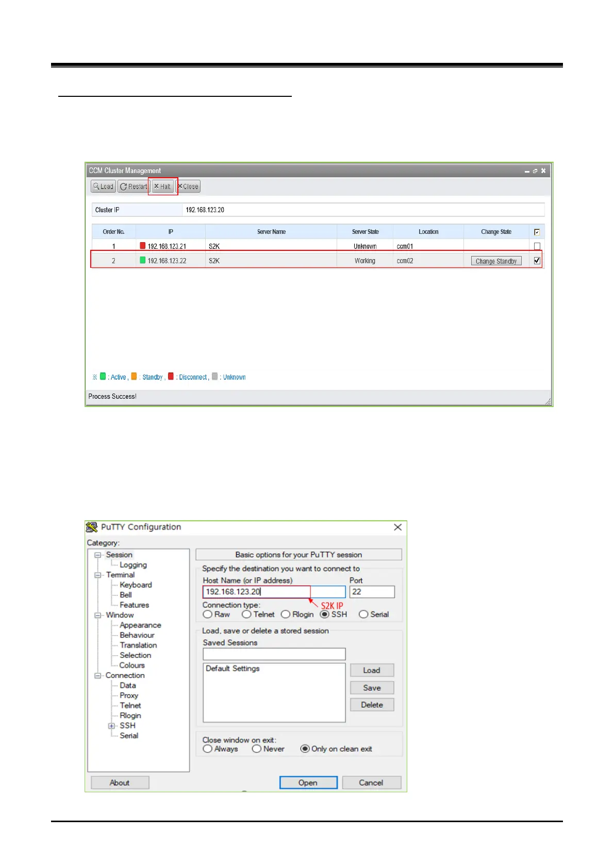Select Default Settings in sessions list
Image resolution: width=614 pixels, height=868 pixels.
click(x=233, y=669)
